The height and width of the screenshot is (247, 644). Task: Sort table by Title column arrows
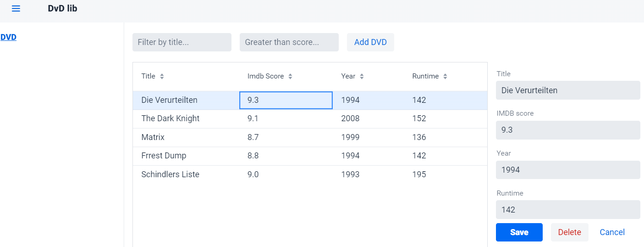(162, 77)
